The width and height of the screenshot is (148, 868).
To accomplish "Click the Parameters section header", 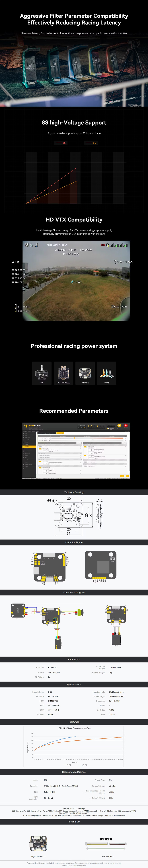I will (x=74, y=659).
